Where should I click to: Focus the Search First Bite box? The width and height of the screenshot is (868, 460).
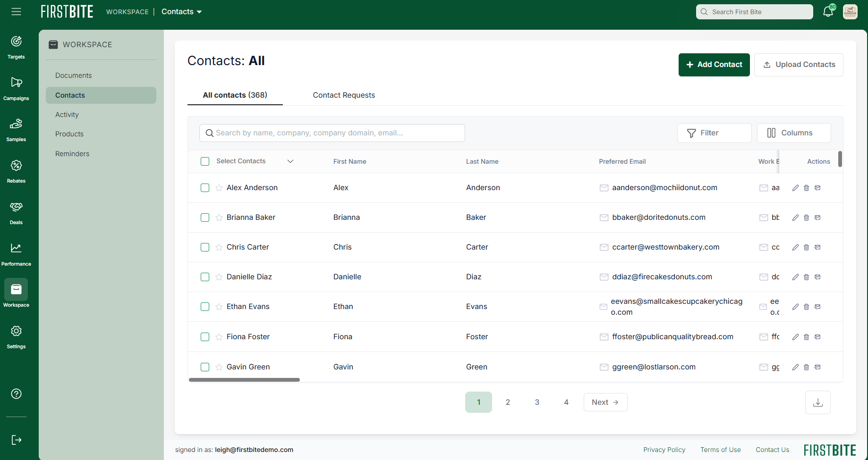coord(754,12)
